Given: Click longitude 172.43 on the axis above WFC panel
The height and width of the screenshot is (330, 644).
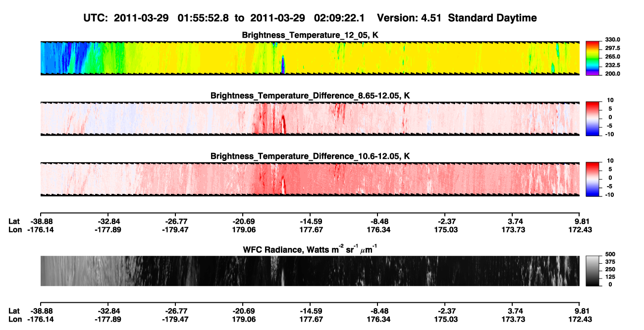Looking at the screenshot, I should [581, 230].
